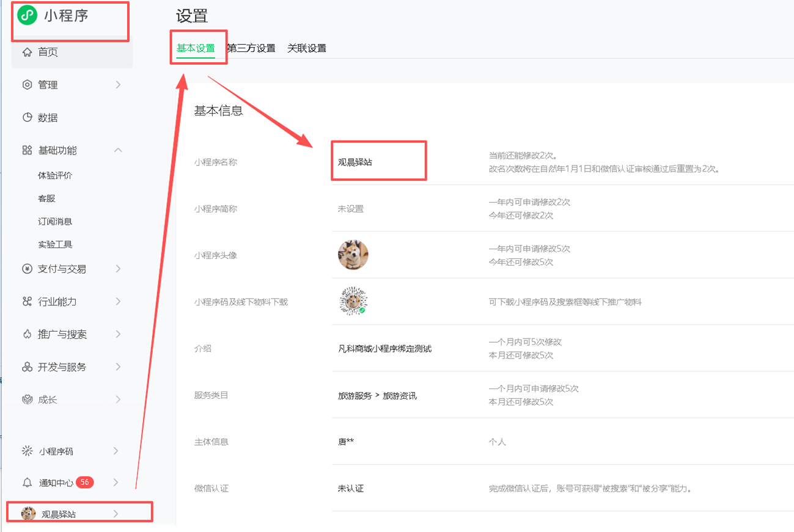Image resolution: width=794 pixels, height=532 pixels.
Task: Expand the 开发与服务 chevron
Action: click(x=118, y=367)
